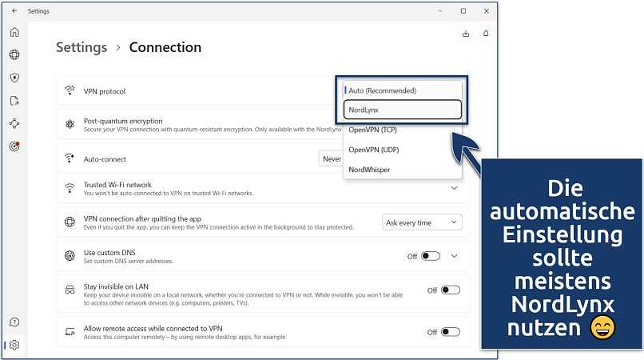The width and height of the screenshot is (644, 360).
Task: Maximize the Settings window
Action: point(463,11)
